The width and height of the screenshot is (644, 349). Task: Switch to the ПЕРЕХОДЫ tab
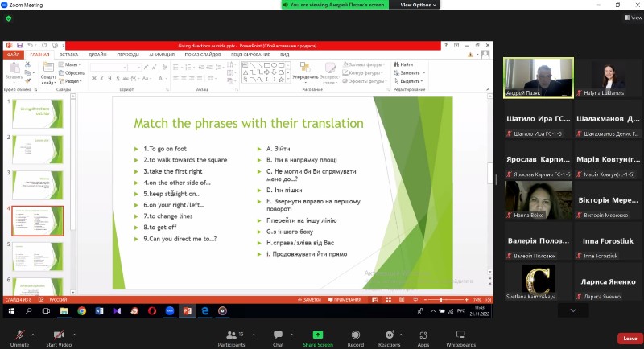coord(128,55)
